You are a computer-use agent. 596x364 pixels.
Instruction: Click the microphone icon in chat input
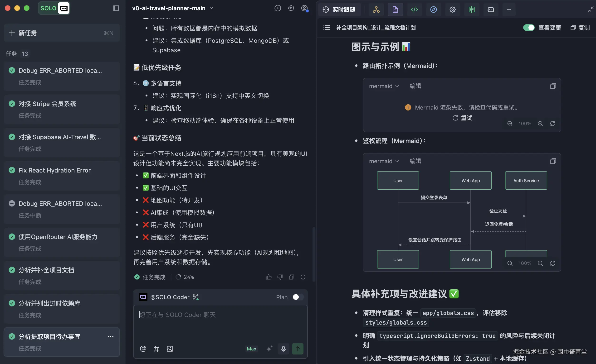(283, 349)
